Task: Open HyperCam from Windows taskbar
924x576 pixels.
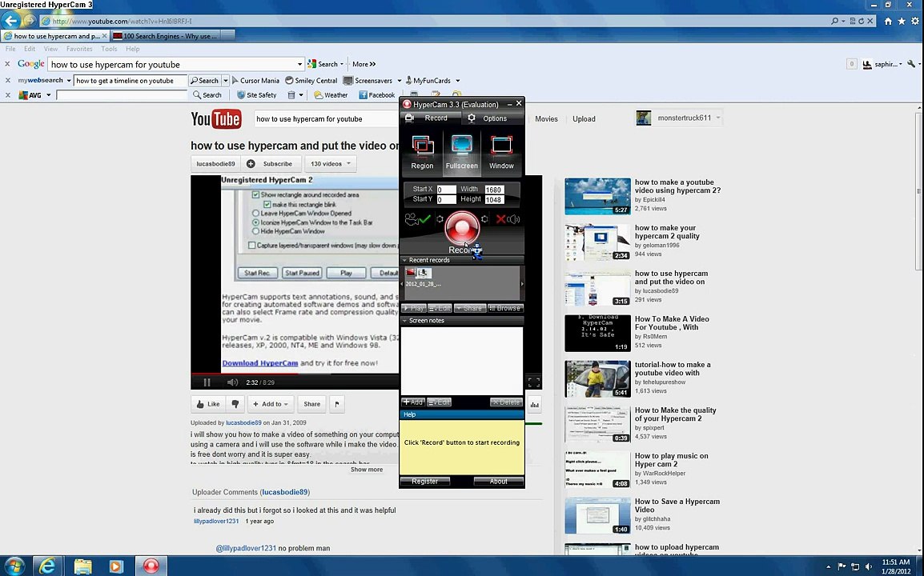Action: (x=151, y=566)
